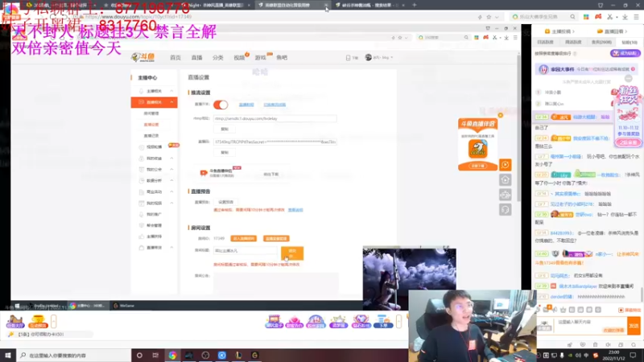Click the second orange button beside room ID

(x=276, y=238)
